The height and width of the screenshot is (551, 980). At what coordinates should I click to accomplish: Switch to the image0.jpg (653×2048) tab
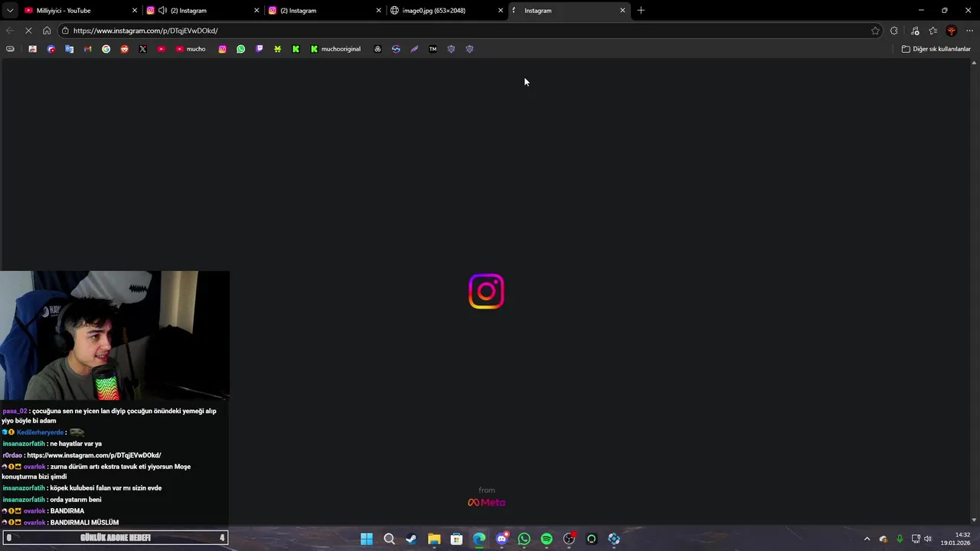point(446,11)
